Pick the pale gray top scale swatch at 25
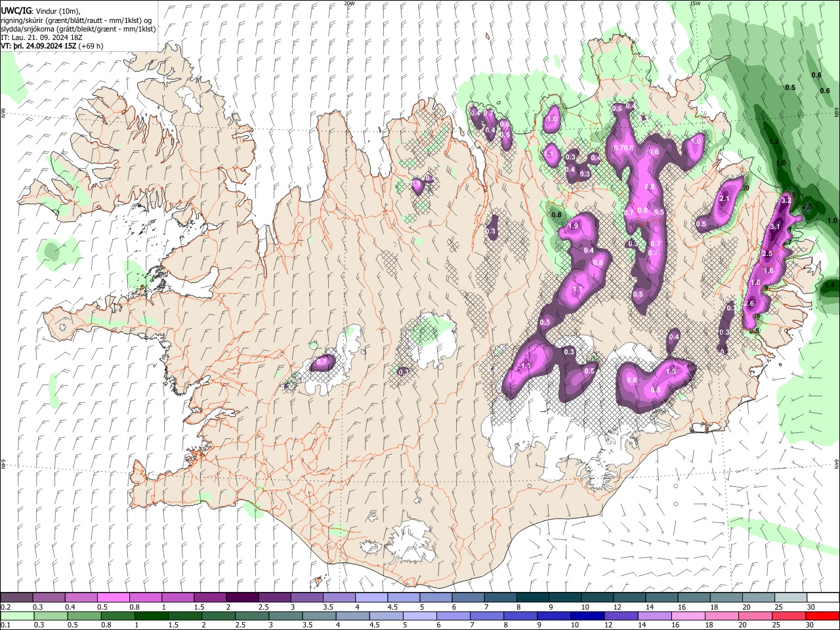 coord(791,598)
